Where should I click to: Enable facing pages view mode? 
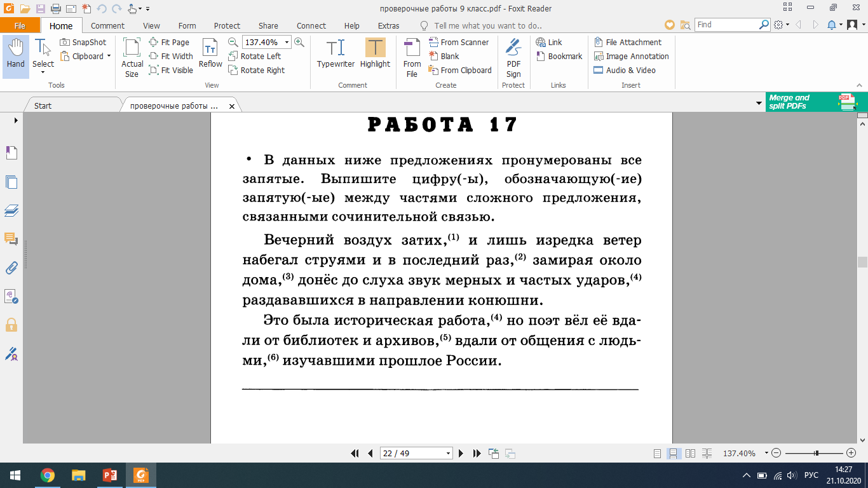tap(689, 453)
